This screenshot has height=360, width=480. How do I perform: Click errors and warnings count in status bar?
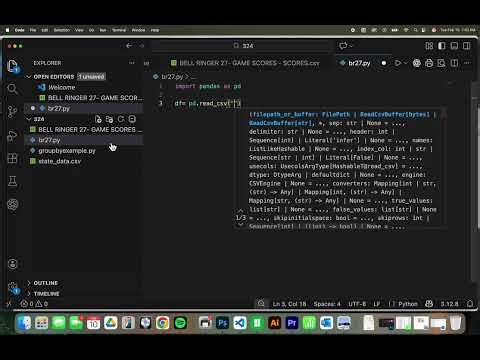click(34, 304)
